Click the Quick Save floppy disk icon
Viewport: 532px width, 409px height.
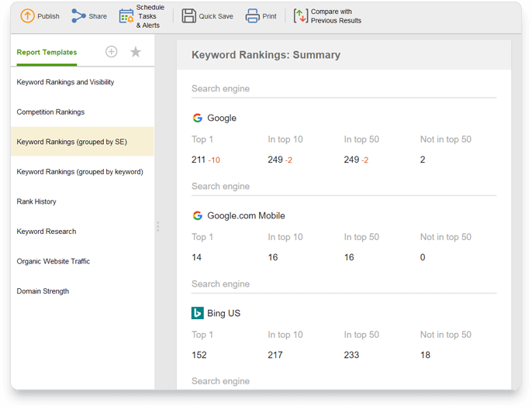point(188,16)
